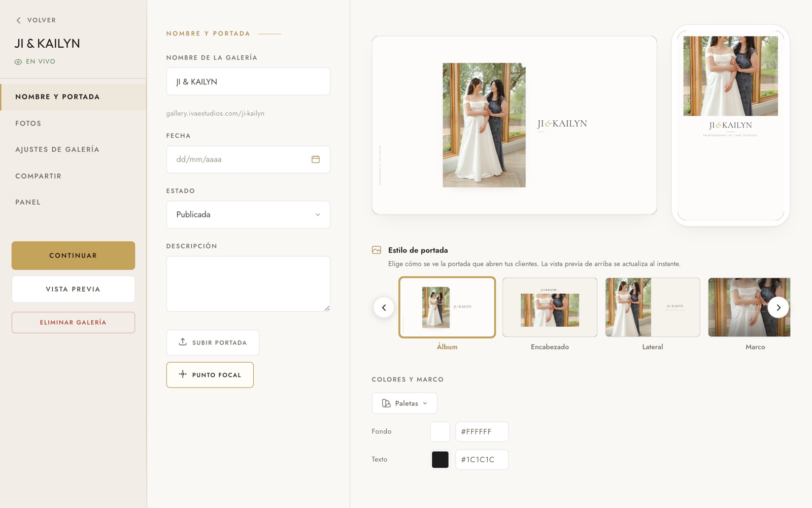812x508 pixels.
Task: Click the gallery.ivaestudios.com/ji-kailyn URL text
Action: tap(215, 113)
